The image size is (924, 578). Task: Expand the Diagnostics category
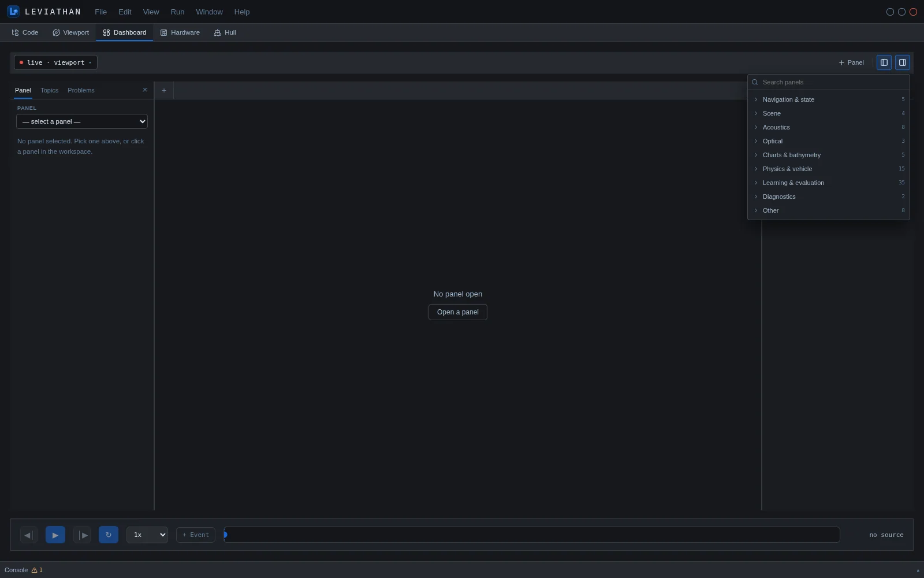tap(829, 197)
